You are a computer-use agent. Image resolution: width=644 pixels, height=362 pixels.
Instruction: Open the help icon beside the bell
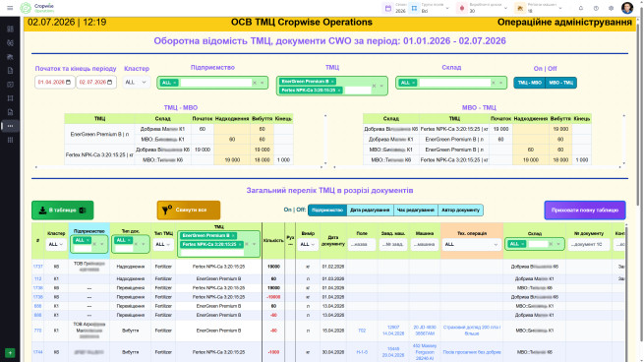[x=596, y=8]
